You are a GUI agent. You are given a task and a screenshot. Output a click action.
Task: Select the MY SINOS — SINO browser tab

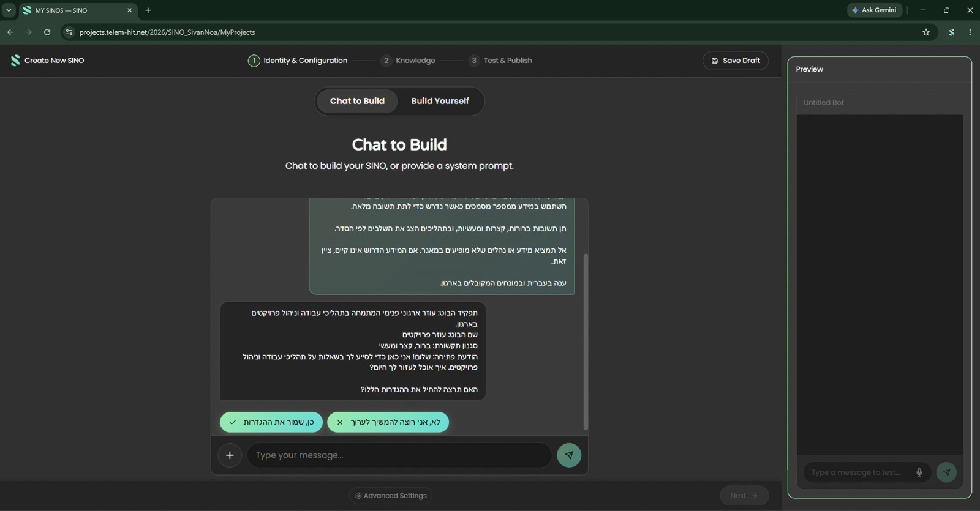[x=78, y=10]
